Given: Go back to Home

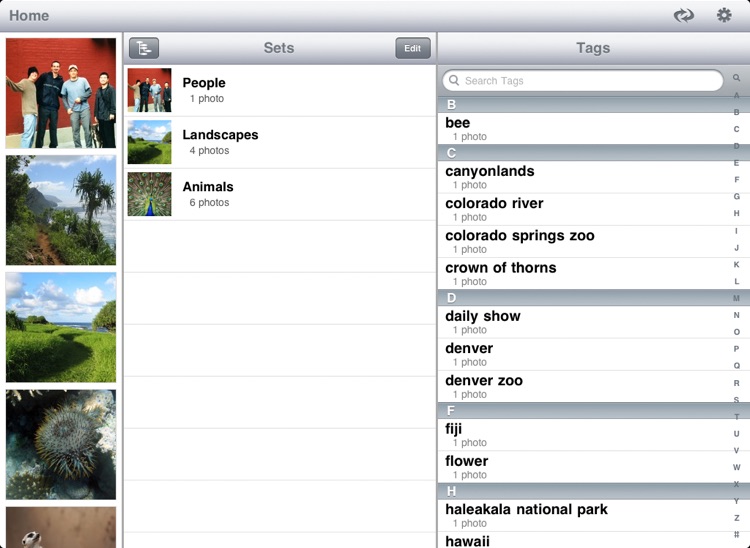Looking at the screenshot, I should point(29,15).
